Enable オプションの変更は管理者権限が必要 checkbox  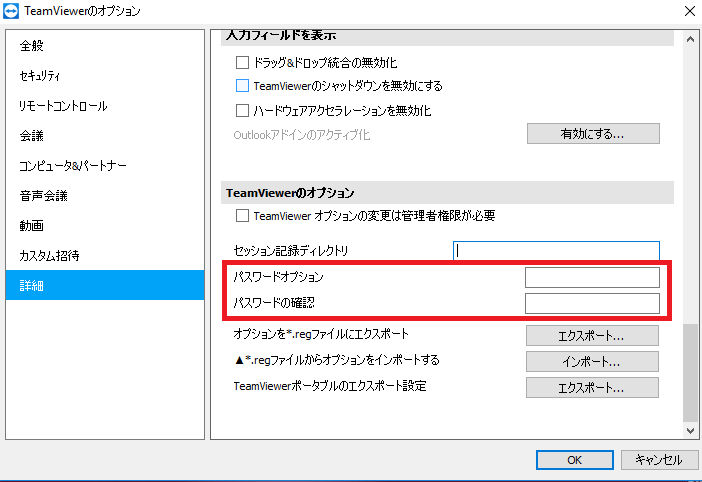click(242, 216)
